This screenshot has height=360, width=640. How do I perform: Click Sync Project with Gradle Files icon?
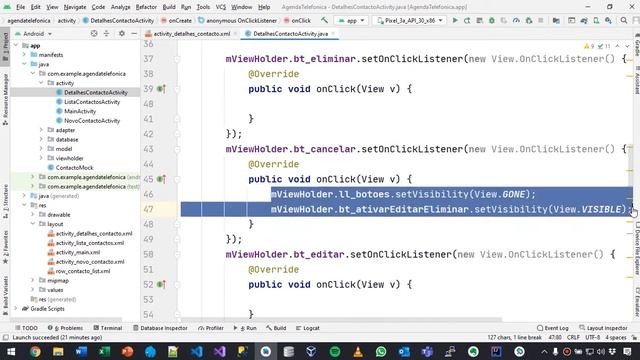click(x=584, y=20)
